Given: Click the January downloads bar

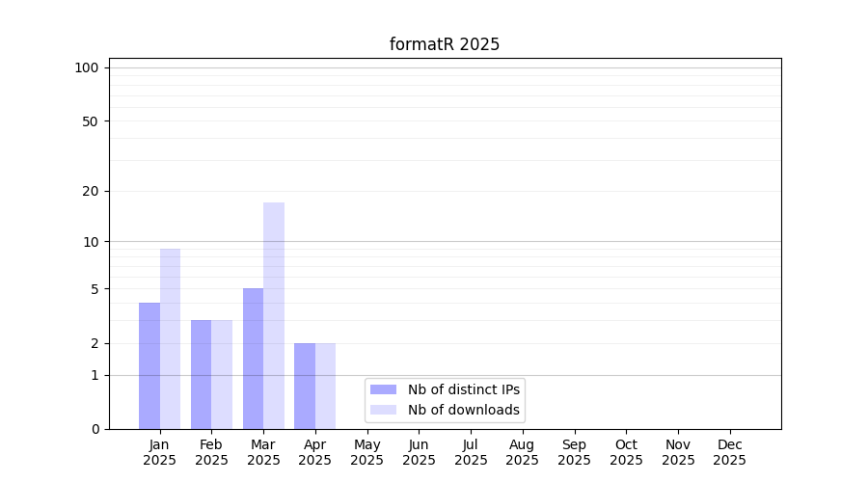Looking at the screenshot, I should click(x=170, y=339).
